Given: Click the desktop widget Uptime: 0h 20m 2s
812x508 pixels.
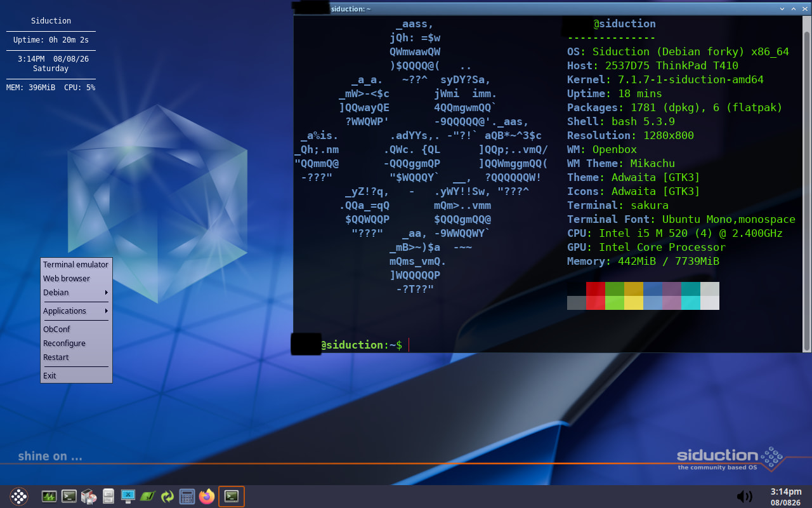Looking at the screenshot, I should 51,40.
